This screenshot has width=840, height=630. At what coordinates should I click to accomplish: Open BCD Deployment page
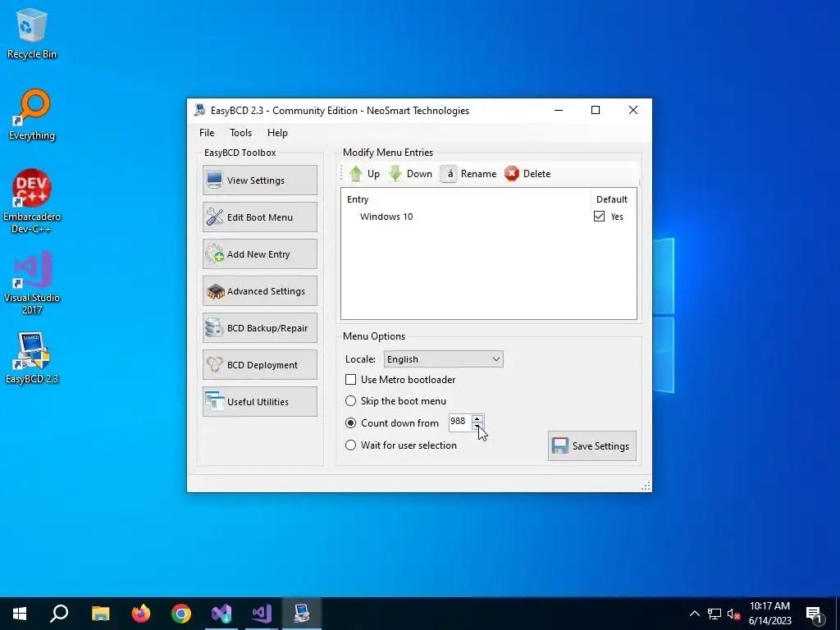[x=260, y=365]
